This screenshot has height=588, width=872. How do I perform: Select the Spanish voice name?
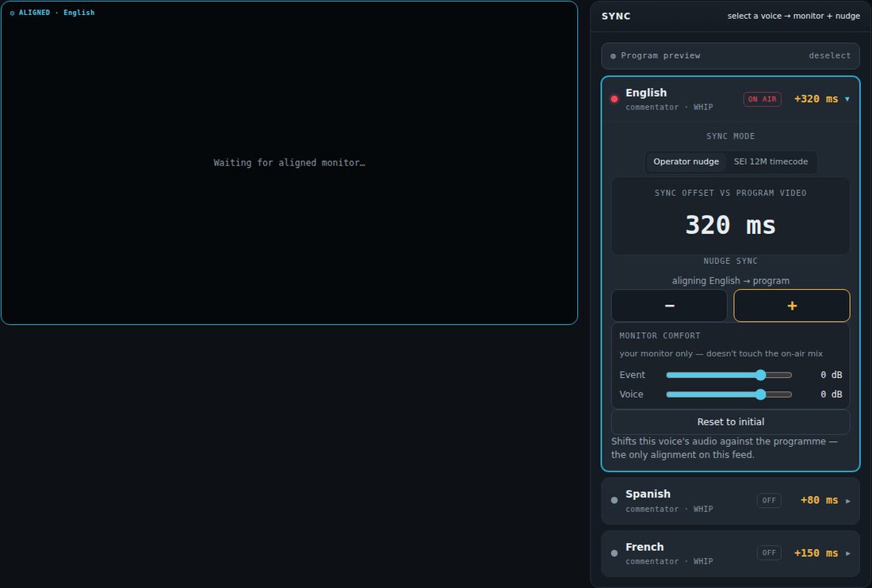click(648, 494)
